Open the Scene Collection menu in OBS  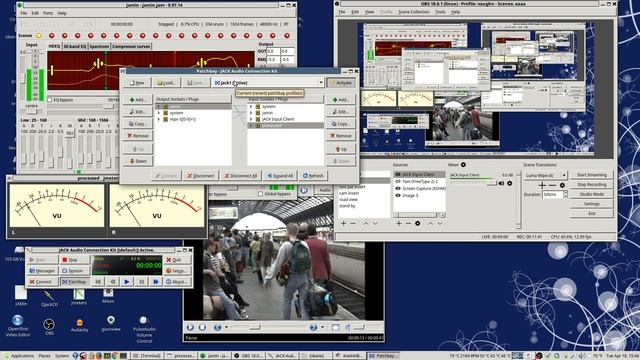coord(413,12)
